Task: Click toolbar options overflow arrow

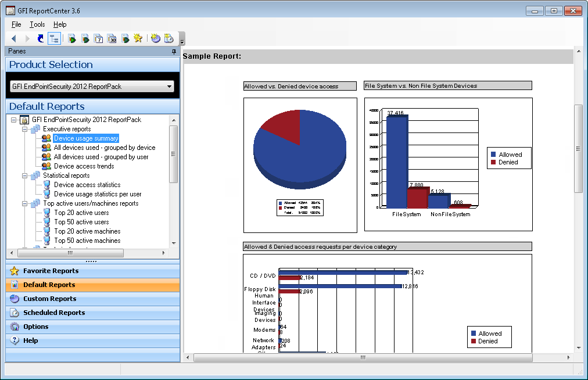Action: coord(182,42)
